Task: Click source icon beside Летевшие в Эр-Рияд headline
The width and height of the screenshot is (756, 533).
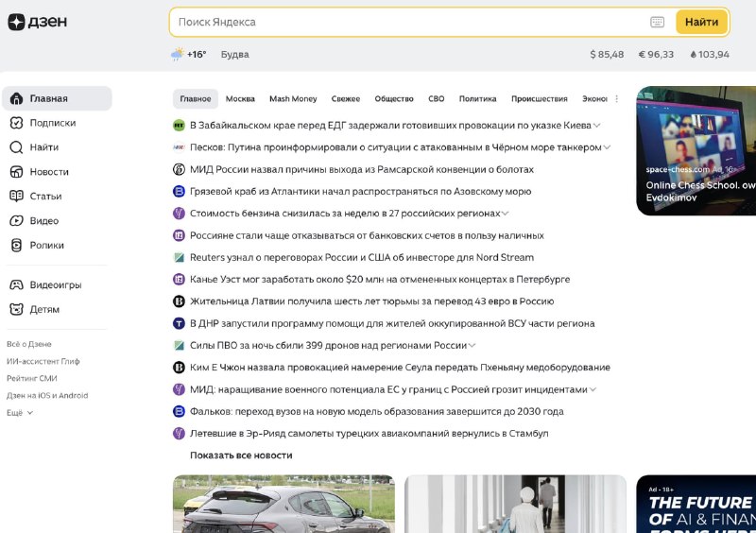Action: point(179,433)
